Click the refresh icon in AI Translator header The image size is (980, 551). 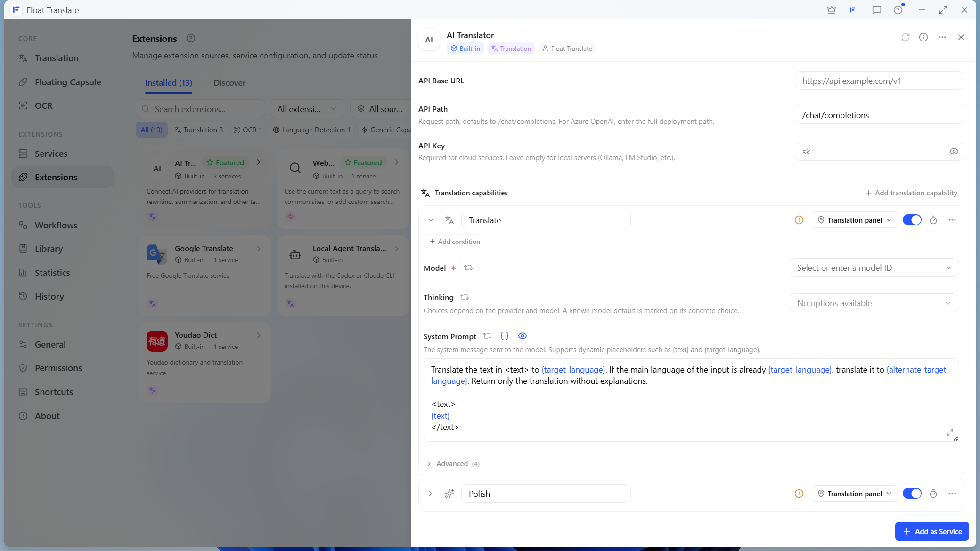tap(905, 37)
